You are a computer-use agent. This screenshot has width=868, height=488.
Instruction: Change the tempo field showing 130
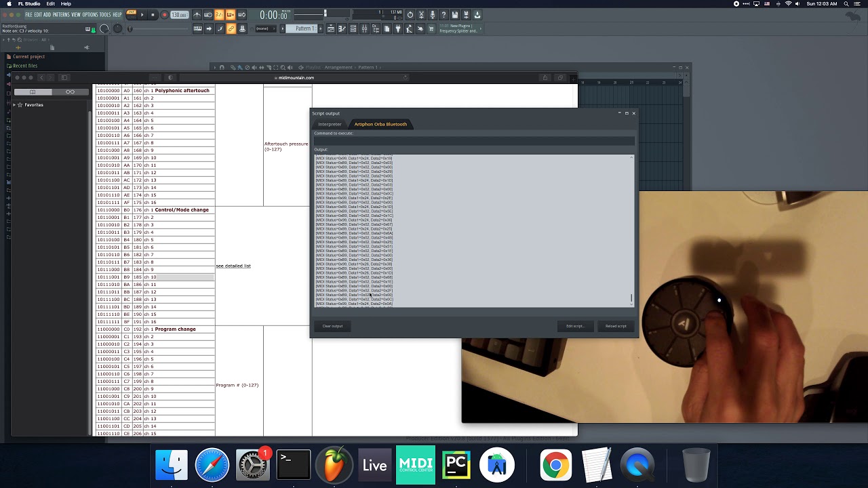179,15
